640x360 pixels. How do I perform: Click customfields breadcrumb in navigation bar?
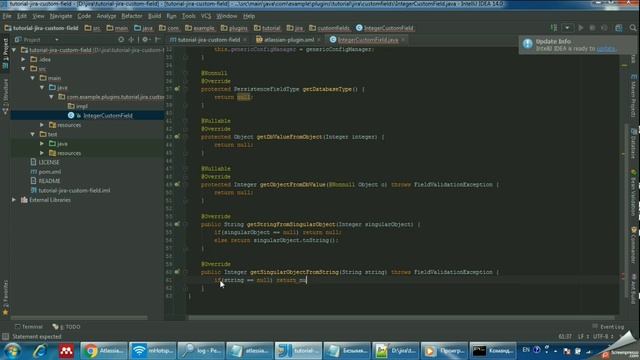(x=329, y=28)
